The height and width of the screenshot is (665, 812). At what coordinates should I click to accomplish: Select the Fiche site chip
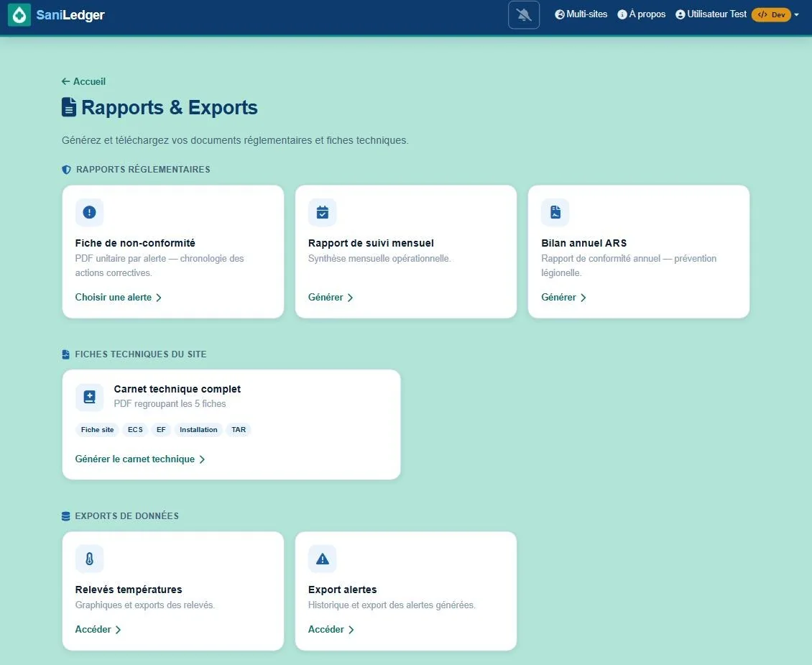pyautogui.click(x=97, y=429)
